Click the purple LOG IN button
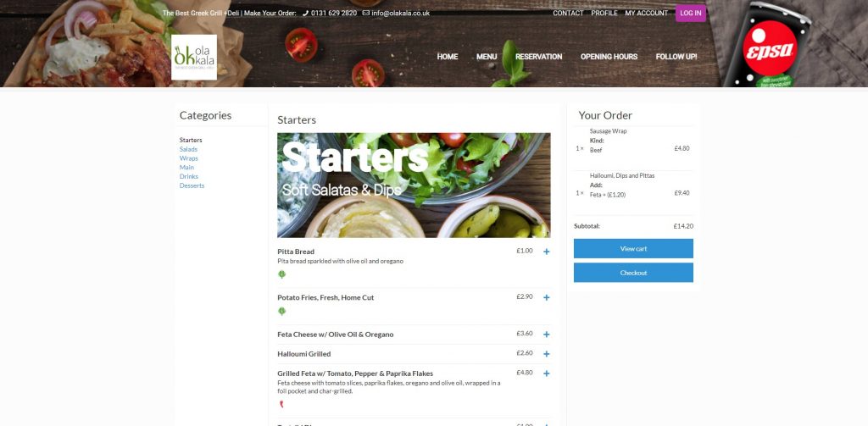 click(x=690, y=14)
